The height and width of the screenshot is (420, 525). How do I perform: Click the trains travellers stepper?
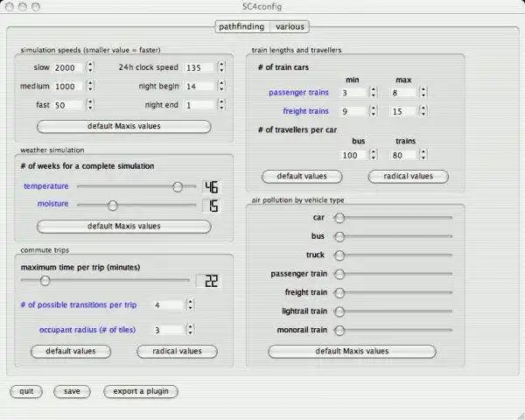point(423,155)
